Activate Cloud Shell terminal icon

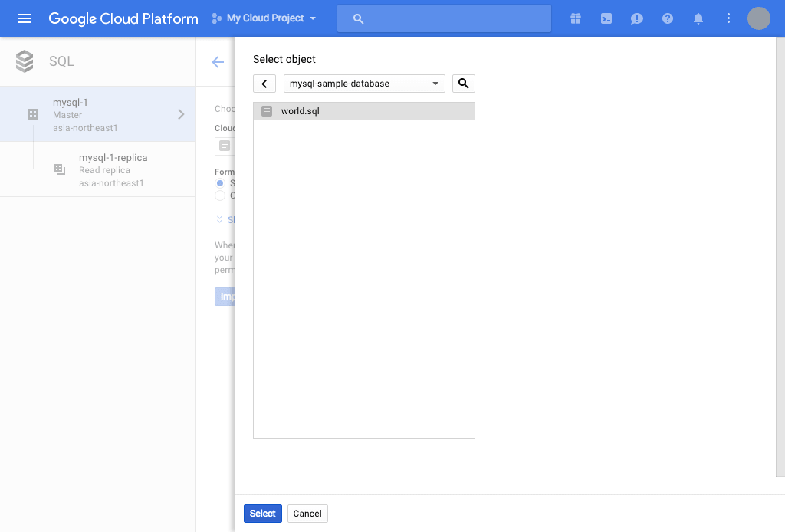tap(606, 18)
